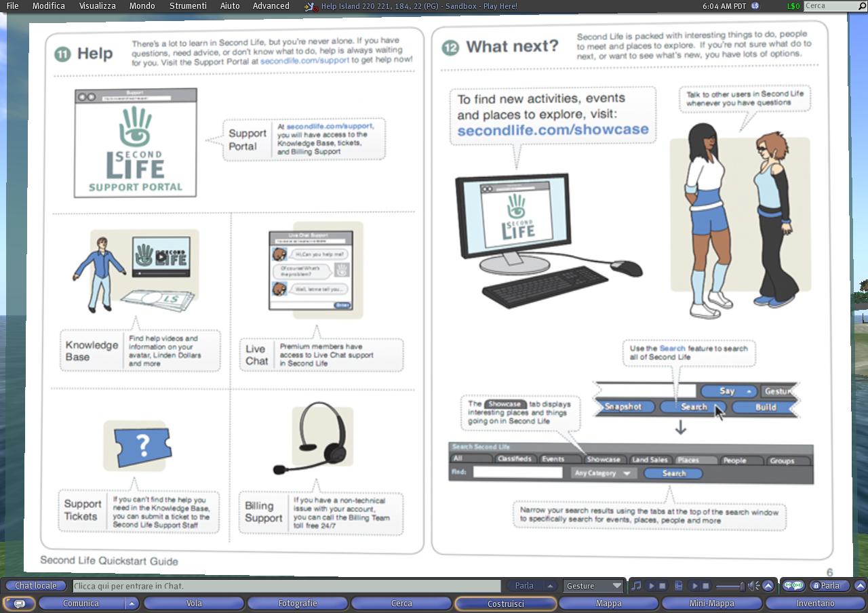Mute audio with the speaker icon

pyautogui.click(x=754, y=586)
